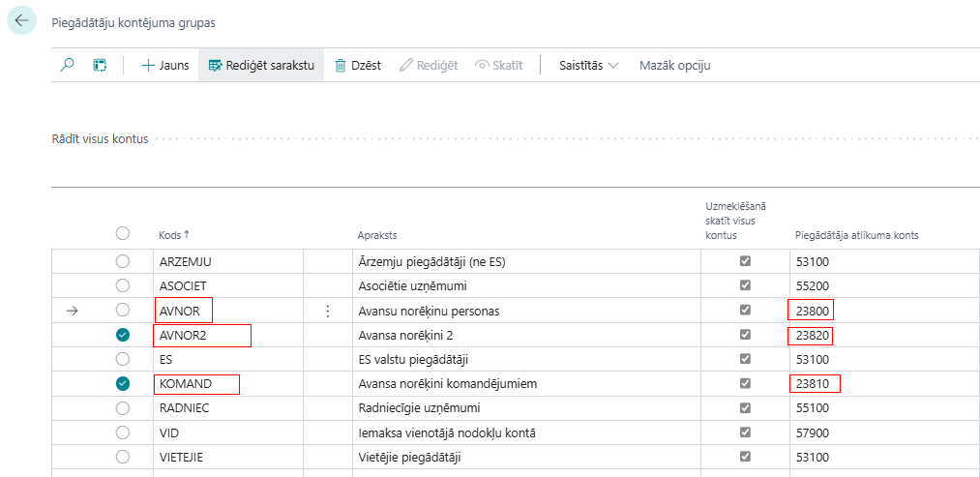980x477 pixels.
Task: Click description Avansa norēķini komandējumiem
Action: (448, 384)
